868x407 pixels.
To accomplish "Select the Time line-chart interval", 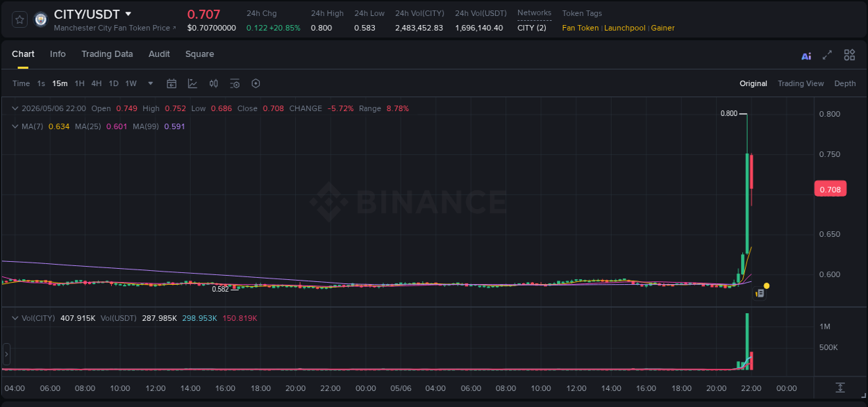I will pyautogui.click(x=22, y=83).
